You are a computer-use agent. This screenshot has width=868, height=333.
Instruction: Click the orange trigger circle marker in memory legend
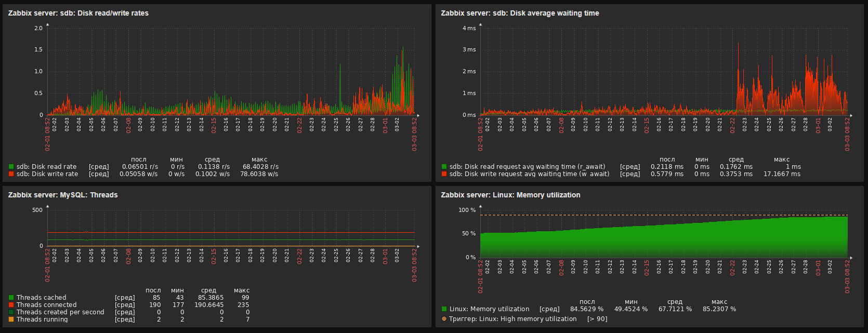[444, 319]
